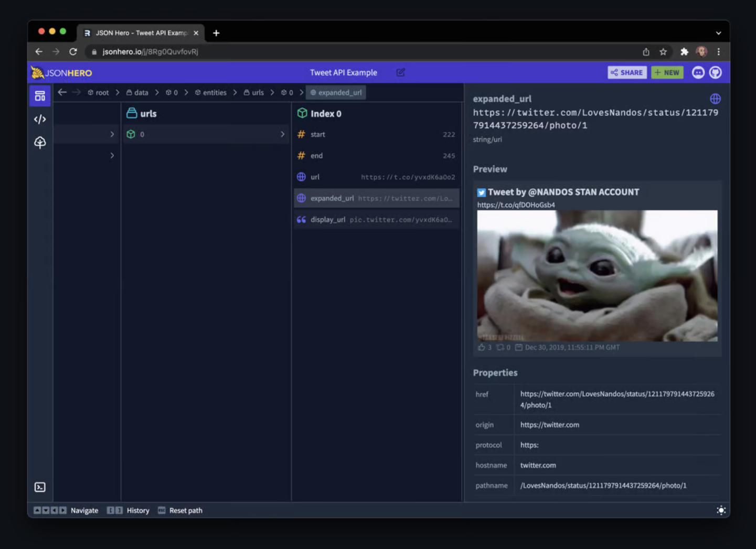Image resolution: width=756 pixels, height=549 pixels.
Task: Select the url row
Action: point(376,177)
